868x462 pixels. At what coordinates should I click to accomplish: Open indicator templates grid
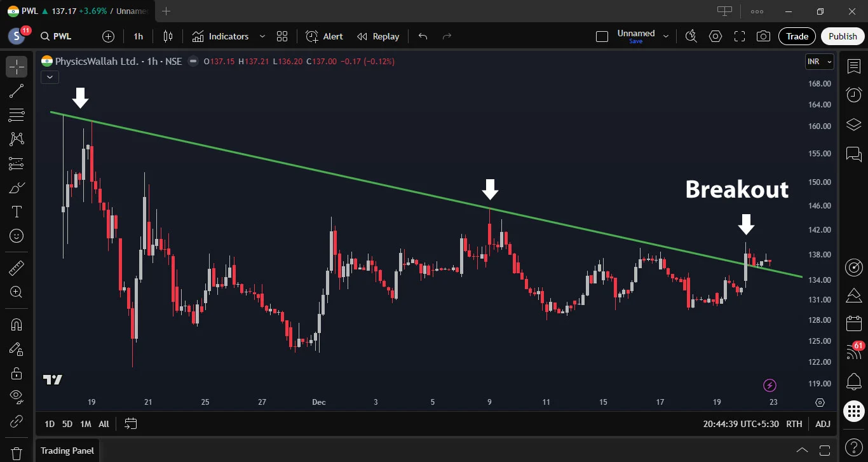click(x=282, y=36)
